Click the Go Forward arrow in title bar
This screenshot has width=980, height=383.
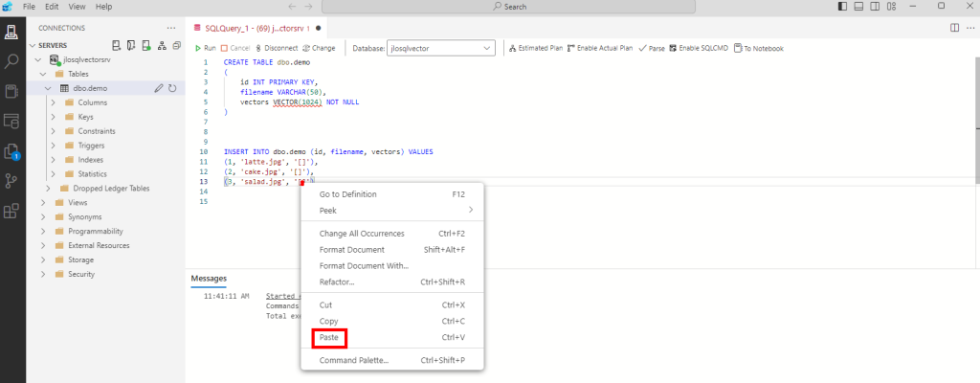[x=308, y=7]
